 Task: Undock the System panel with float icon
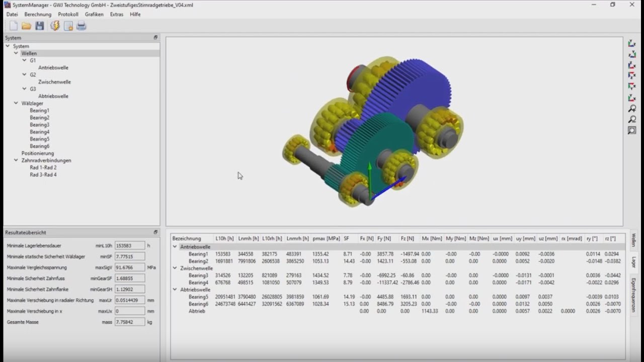point(155,38)
